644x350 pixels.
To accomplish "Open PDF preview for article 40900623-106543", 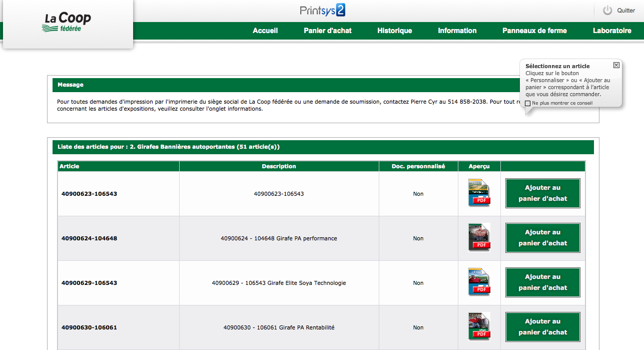I will [x=479, y=193].
